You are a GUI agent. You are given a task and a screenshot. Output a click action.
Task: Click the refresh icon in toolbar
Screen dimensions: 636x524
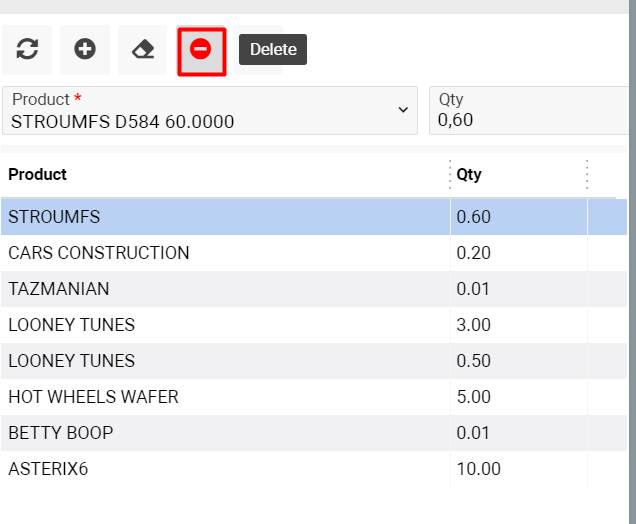pos(27,50)
